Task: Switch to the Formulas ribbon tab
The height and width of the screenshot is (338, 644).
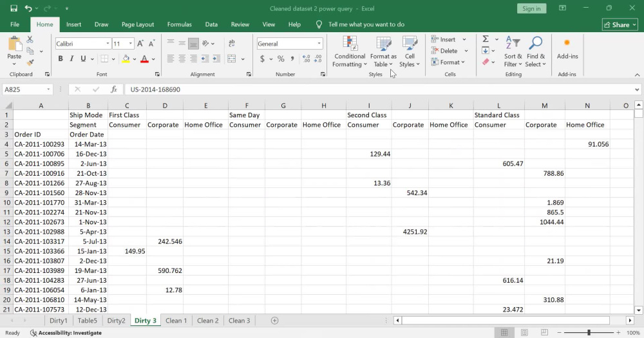Action: (x=180, y=24)
